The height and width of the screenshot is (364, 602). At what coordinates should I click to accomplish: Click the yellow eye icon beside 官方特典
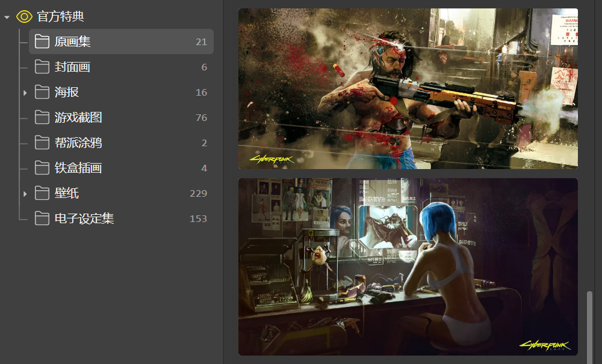(24, 16)
